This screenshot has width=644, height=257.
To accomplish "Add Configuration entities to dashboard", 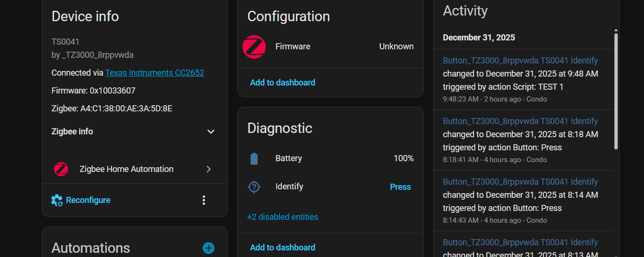I will coord(283,83).
